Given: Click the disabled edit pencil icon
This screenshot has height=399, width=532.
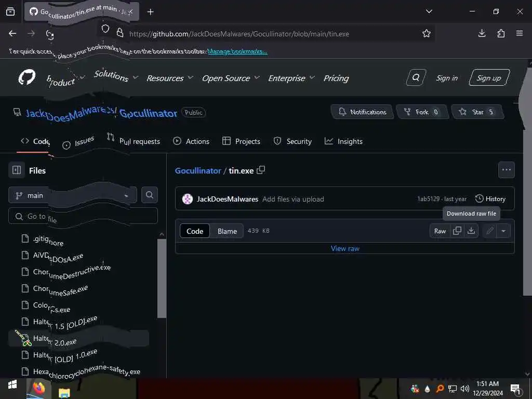Looking at the screenshot, I should (489, 231).
